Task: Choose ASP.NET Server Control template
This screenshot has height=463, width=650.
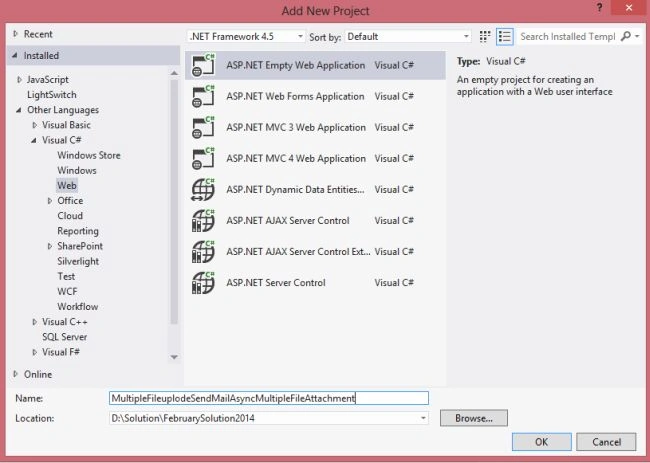Action: 315,283
